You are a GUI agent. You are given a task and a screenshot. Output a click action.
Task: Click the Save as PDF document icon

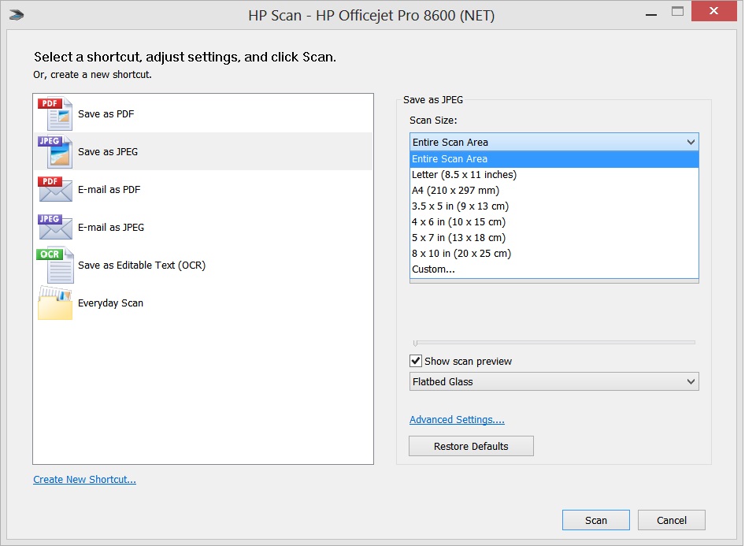(55, 113)
